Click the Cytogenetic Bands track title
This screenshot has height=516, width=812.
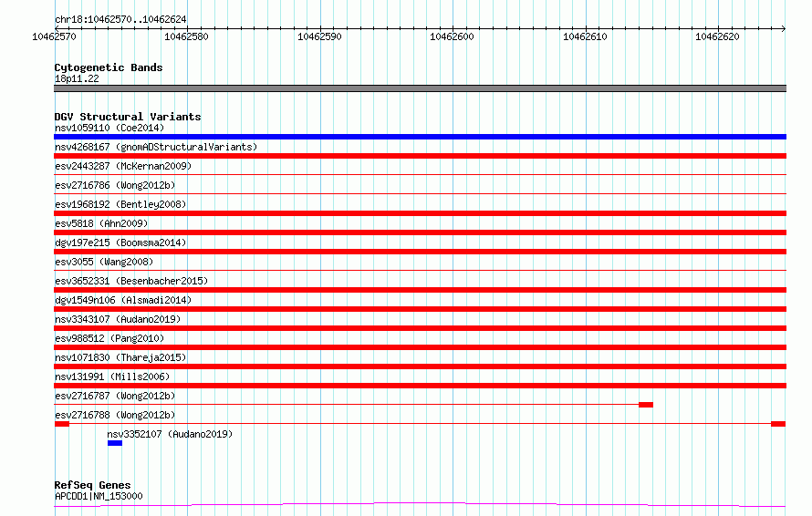click(109, 67)
